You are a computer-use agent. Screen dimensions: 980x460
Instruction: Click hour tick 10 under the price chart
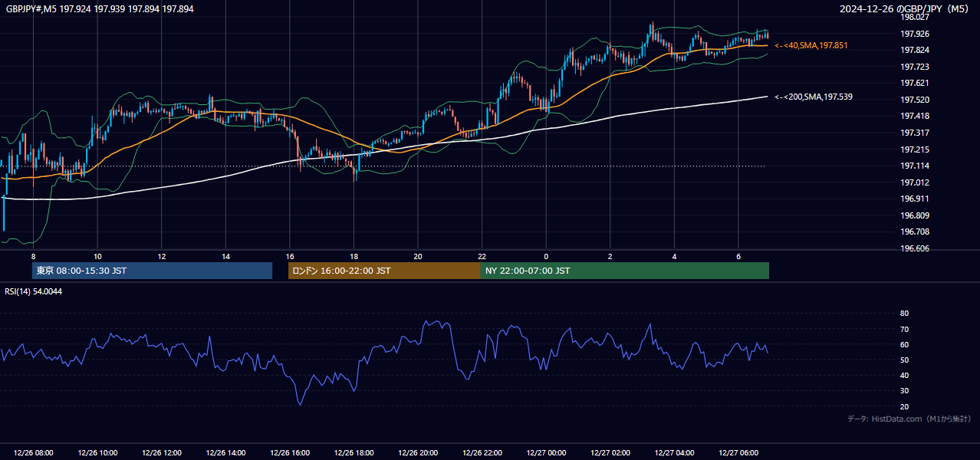pos(97,257)
